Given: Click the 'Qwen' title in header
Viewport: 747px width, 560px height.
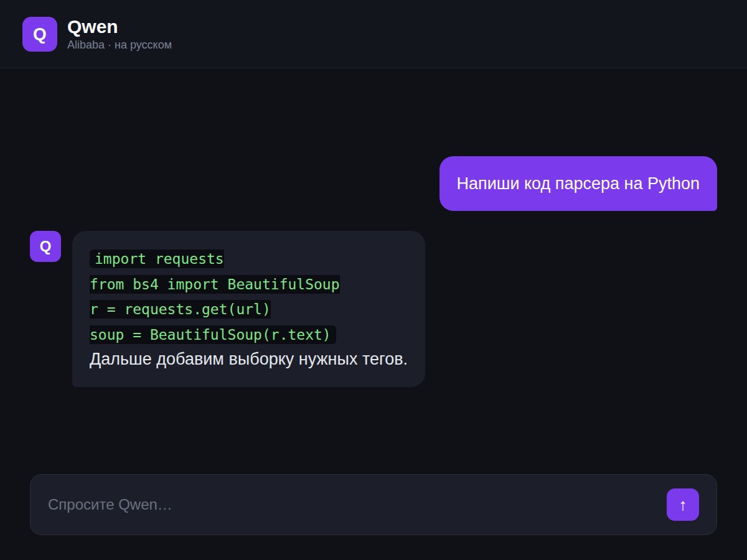Looking at the screenshot, I should point(92,27).
